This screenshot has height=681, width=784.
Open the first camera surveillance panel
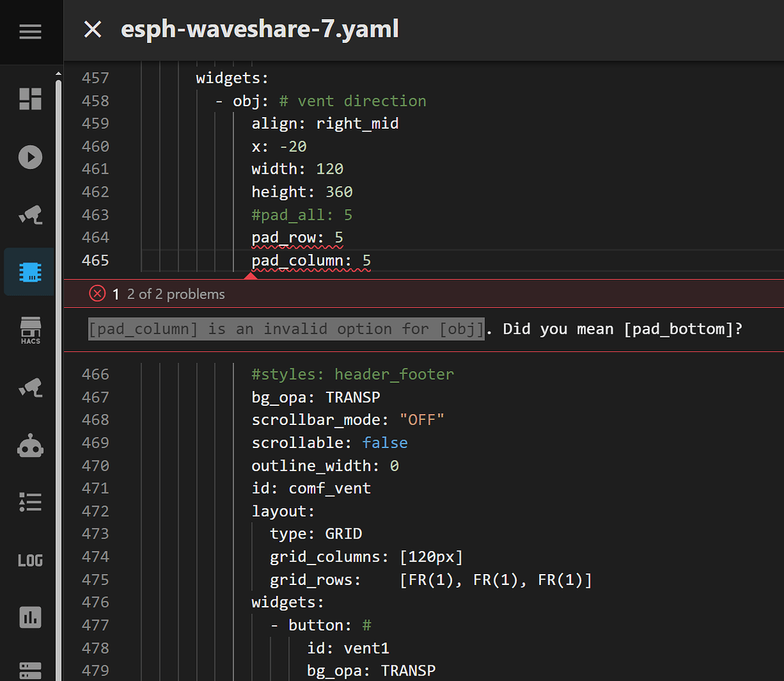pyautogui.click(x=31, y=215)
